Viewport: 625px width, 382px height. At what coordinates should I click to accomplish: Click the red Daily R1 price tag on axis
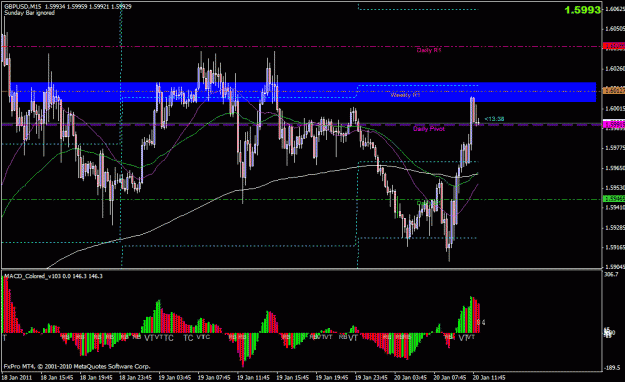(614, 46)
